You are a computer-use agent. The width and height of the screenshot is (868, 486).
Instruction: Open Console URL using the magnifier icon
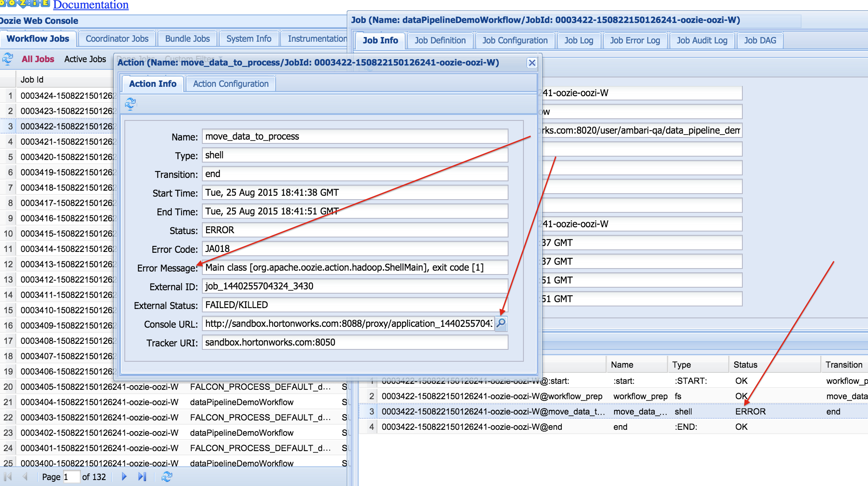click(502, 324)
